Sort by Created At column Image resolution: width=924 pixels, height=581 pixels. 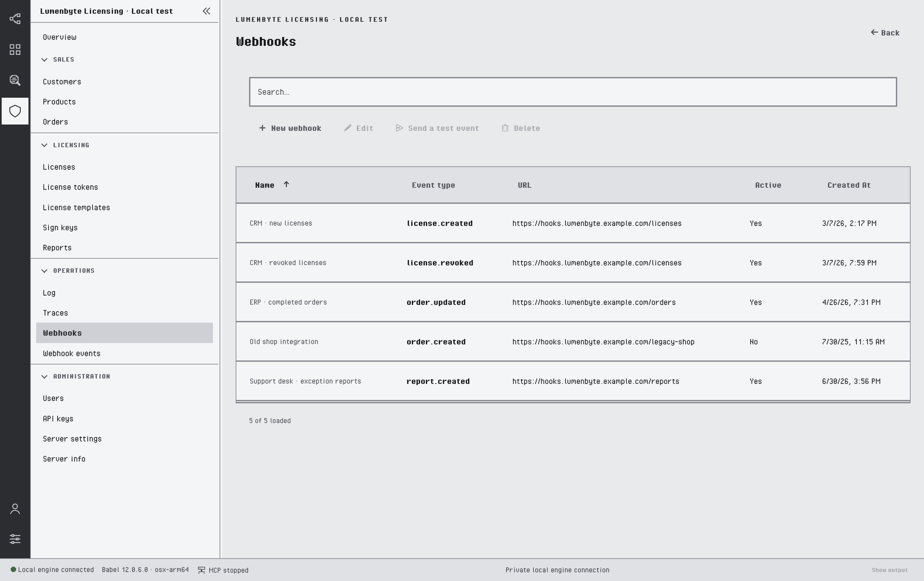[x=849, y=185]
